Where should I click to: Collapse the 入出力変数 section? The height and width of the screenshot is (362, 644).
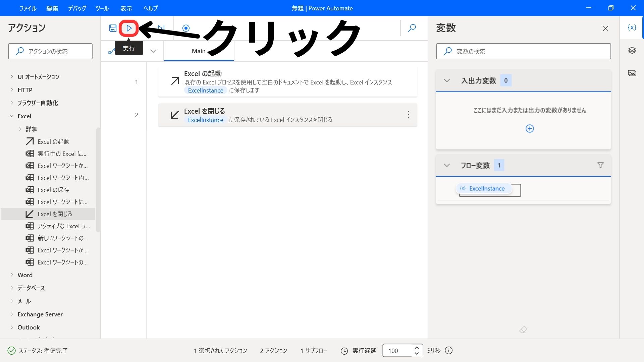tap(447, 80)
